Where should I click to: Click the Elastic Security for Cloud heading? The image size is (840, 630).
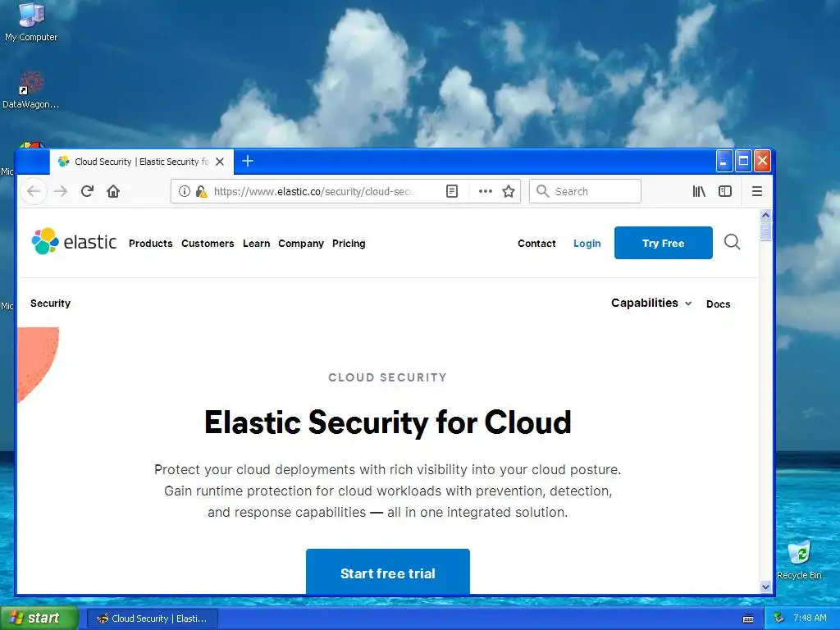[388, 422]
